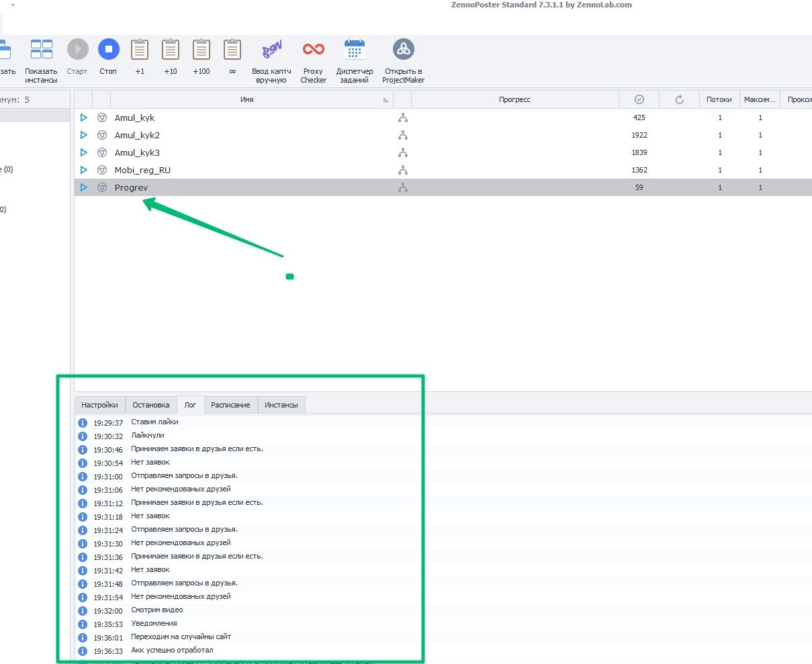Select the Amul_kyk2 project name
Image resolution: width=812 pixels, height=664 pixels.
point(137,135)
